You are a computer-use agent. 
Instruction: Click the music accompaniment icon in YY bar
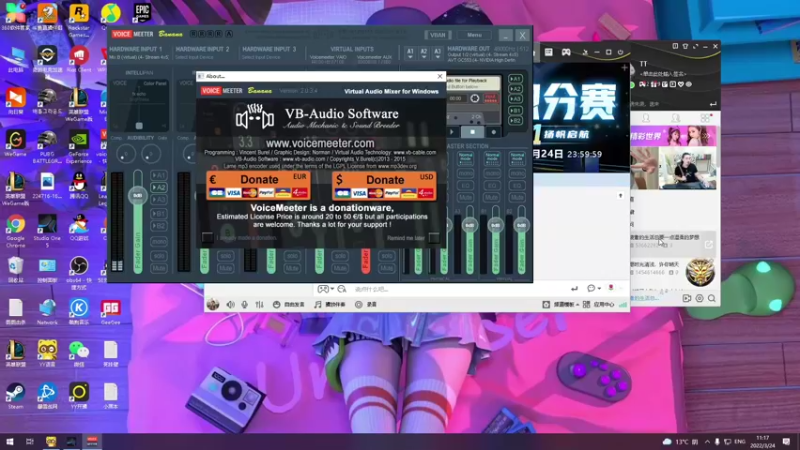click(317, 305)
